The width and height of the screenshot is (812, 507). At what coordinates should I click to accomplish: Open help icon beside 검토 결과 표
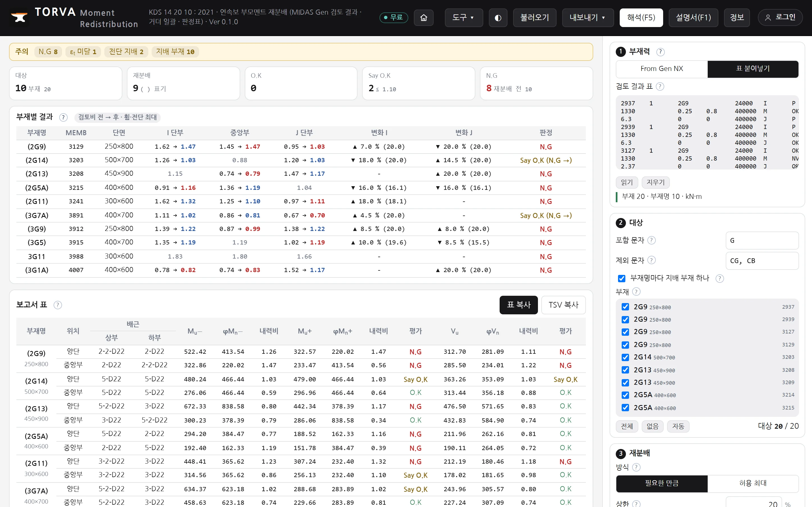660,86
